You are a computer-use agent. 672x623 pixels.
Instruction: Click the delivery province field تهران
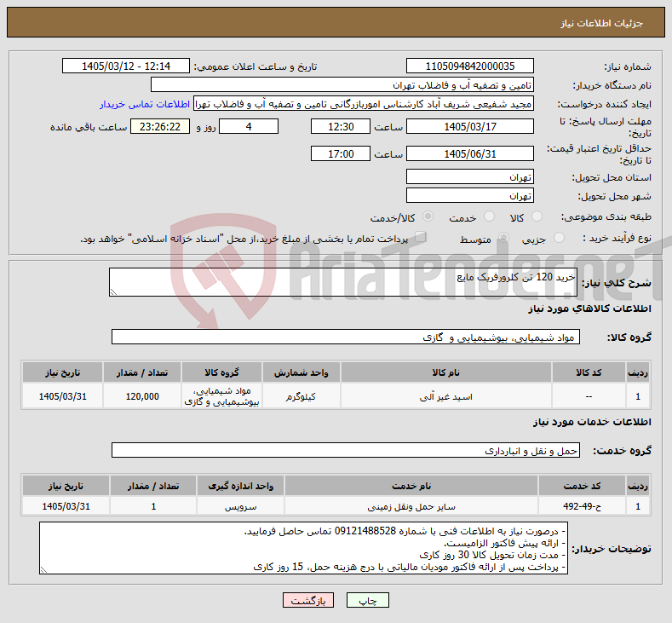[469, 176]
